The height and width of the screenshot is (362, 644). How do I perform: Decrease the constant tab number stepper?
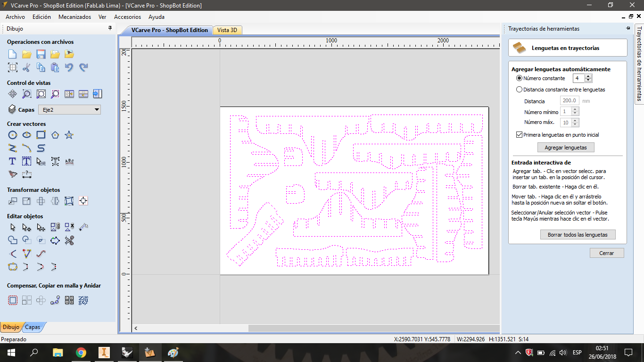pyautogui.click(x=588, y=81)
